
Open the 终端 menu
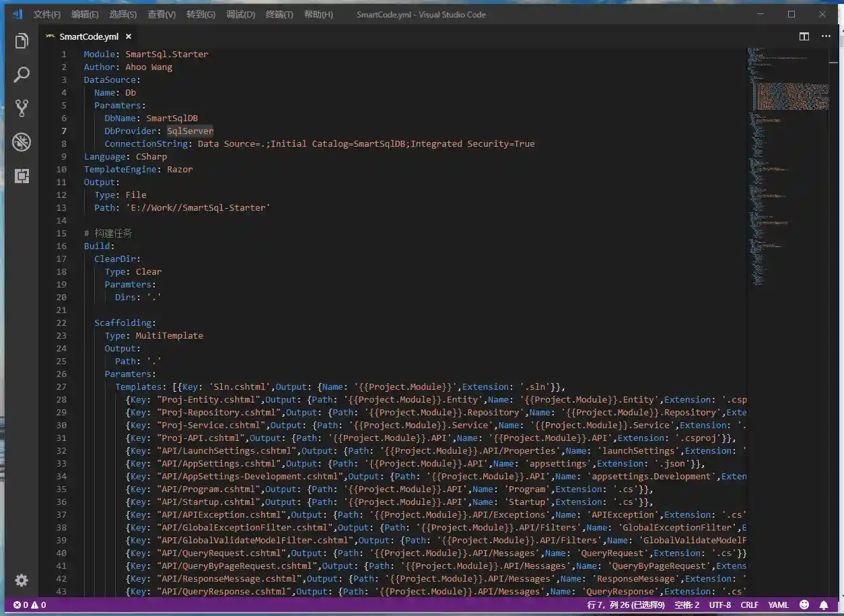279,14
